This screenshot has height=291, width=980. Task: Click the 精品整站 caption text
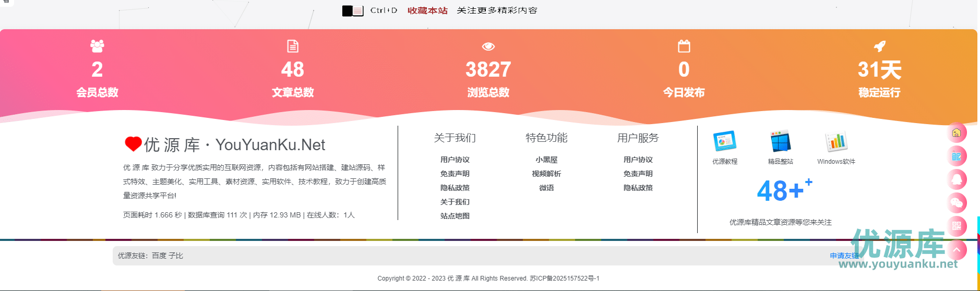pos(780,162)
